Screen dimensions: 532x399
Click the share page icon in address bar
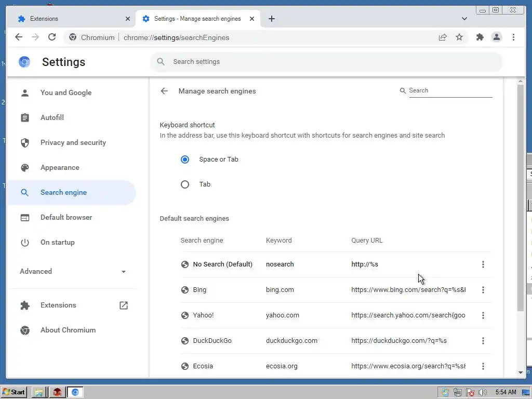(443, 37)
